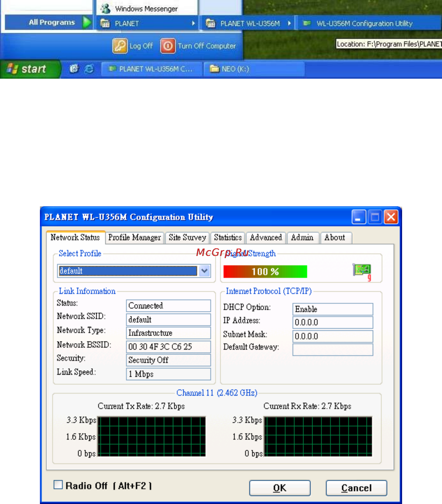Click the Windows Messenger icon in start menu
Screen dimensions: 442x504
point(105,8)
